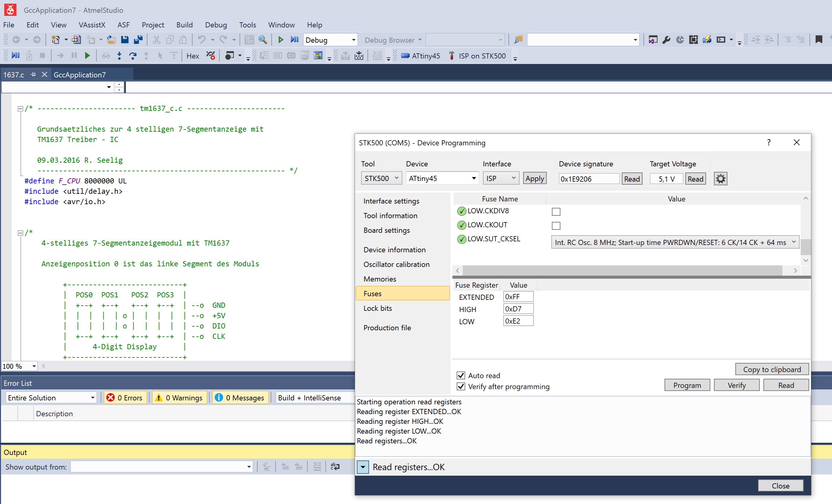Pin the 1637.c tab
This screenshot has width=832, height=504.
point(33,74)
